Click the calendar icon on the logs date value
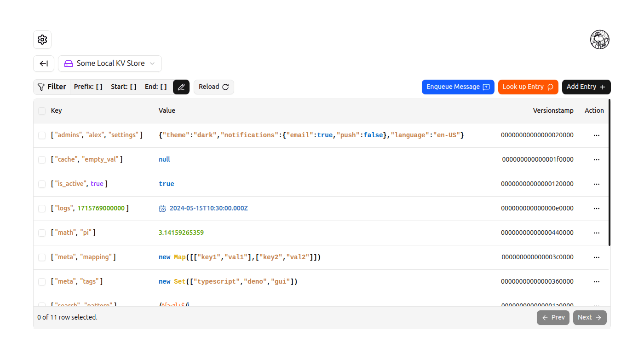Screen dimensions: 644x355 162,208
